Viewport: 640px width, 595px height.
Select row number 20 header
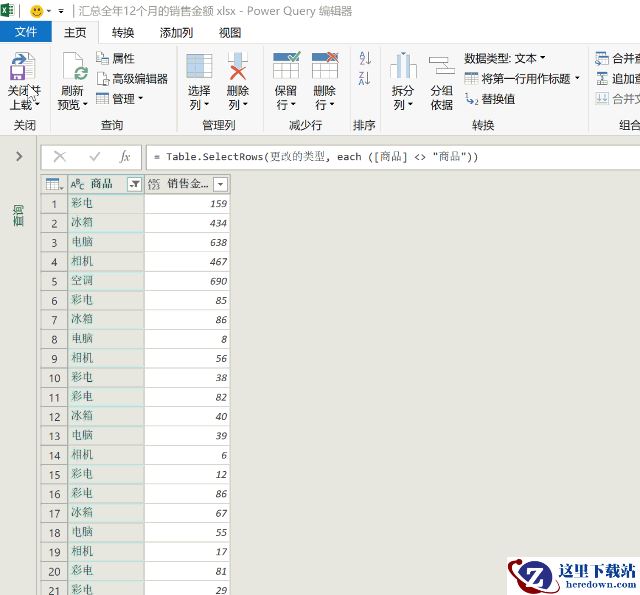click(54, 572)
